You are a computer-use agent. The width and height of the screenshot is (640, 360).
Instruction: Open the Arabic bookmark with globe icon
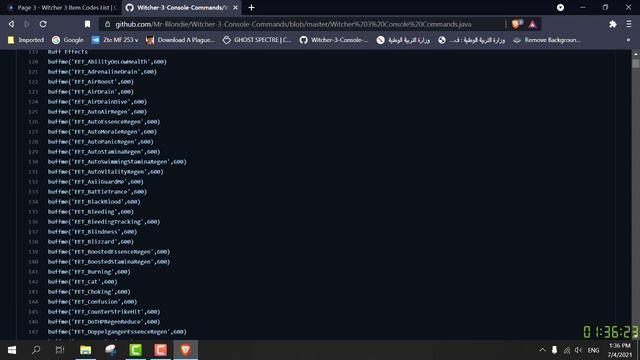point(471,40)
